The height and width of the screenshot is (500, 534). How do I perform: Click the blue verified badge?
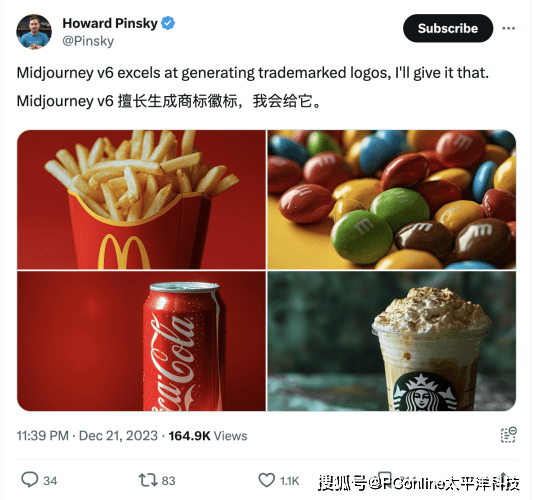(x=168, y=23)
